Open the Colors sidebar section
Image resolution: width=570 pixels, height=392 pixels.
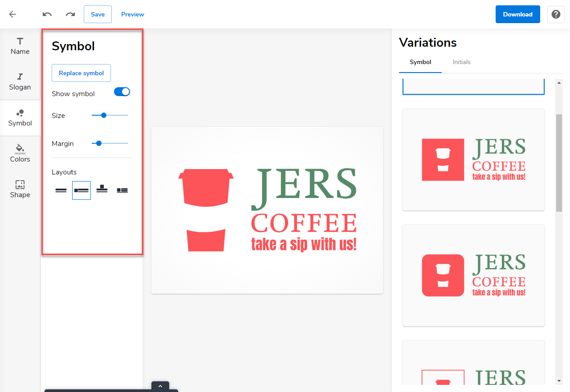[20, 154]
